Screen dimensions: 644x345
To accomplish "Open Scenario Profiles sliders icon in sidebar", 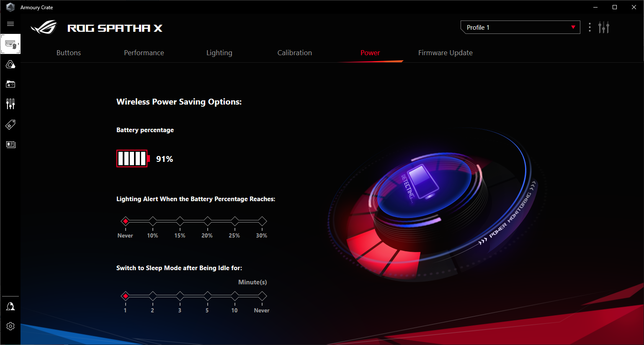I will point(10,104).
